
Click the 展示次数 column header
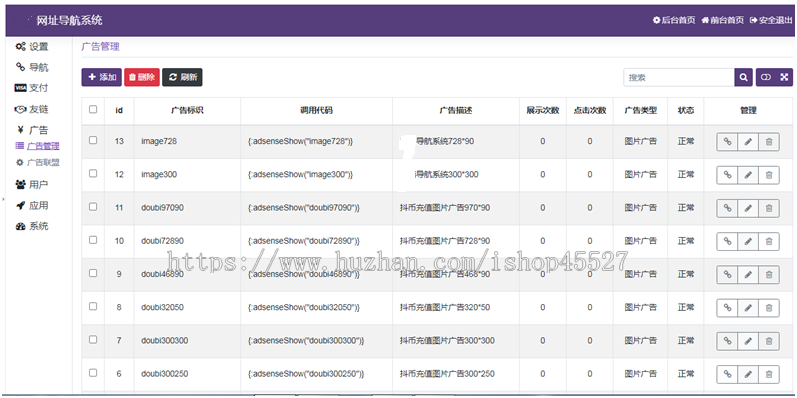pos(542,110)
